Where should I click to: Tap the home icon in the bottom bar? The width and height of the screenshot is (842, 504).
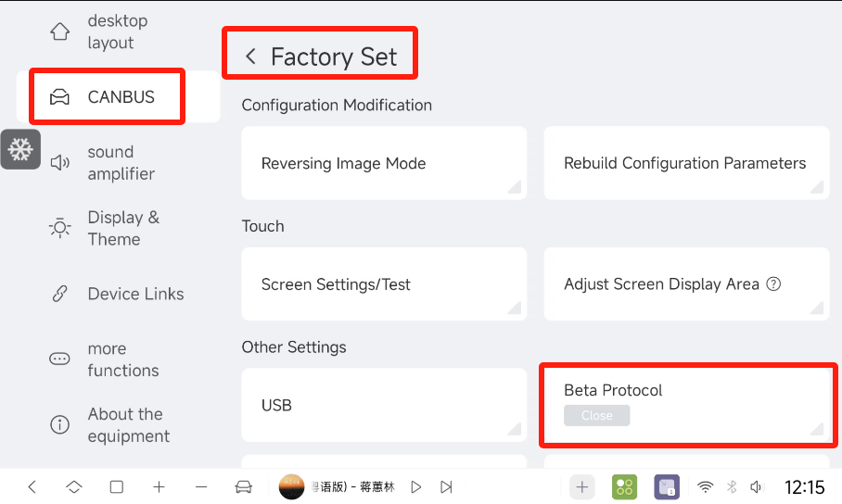[74, 486]
